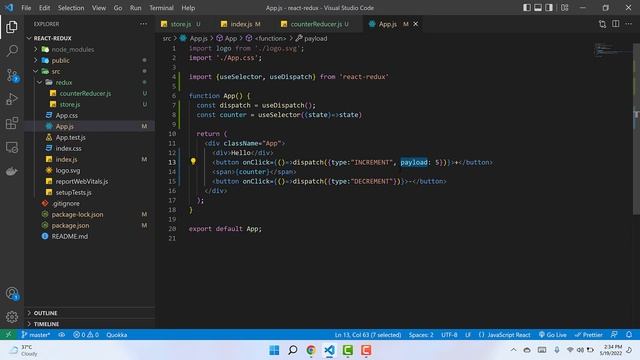Click the lightbulb quick fix icon
The height and width of the screenshot is (360, 640).
(193, 162)
